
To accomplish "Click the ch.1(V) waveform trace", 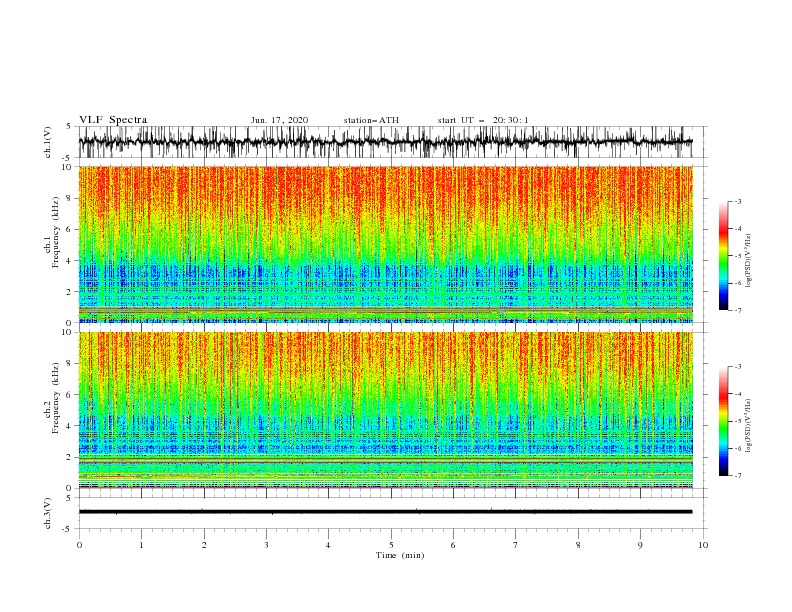I will 386,142.
